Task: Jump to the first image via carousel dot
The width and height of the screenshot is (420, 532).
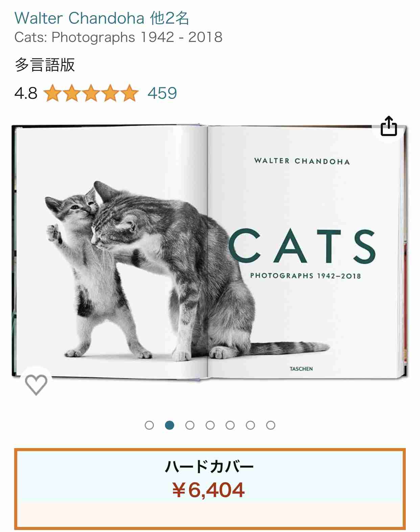Action: pyautogui.click(x=149, y=425)
